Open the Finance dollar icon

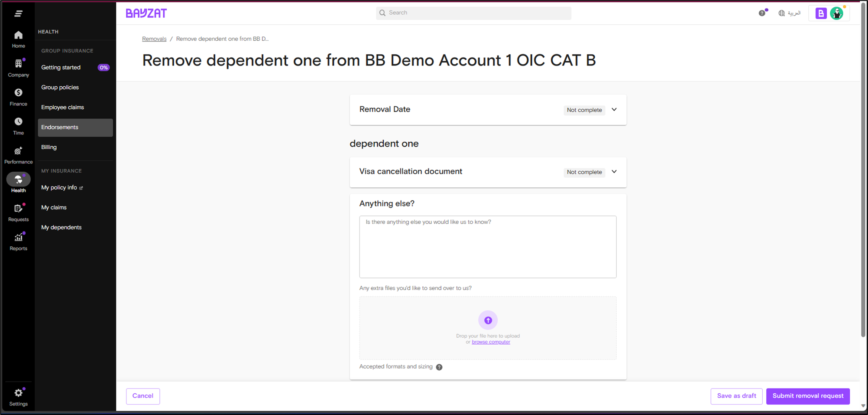(18, 93)
